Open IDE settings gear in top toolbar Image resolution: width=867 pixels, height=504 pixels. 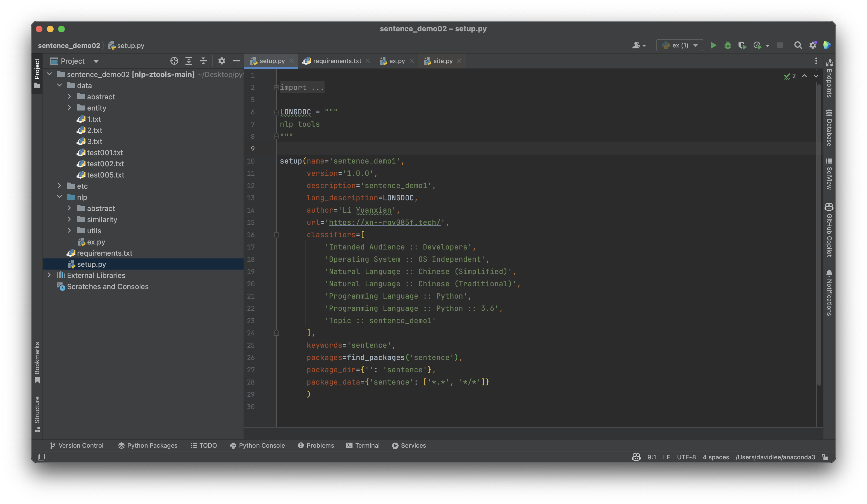813,45
